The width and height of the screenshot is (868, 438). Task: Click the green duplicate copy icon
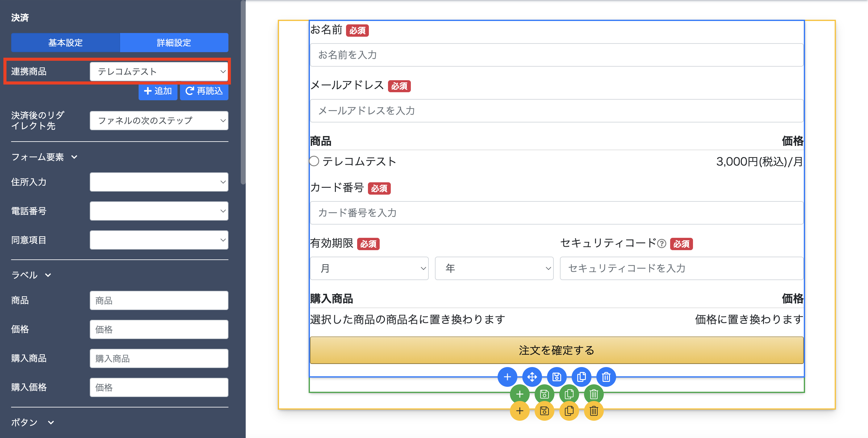click(569, 394)
